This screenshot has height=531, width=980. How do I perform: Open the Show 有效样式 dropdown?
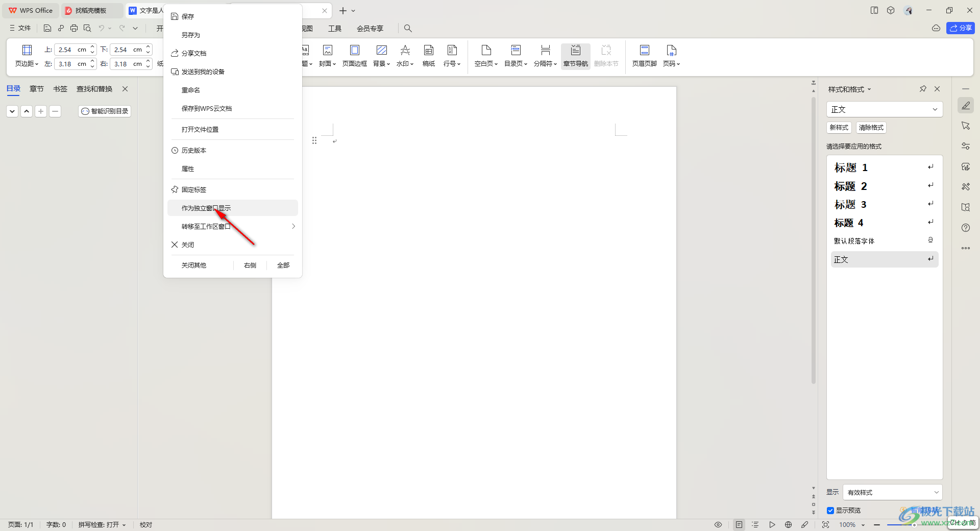click(893, 492)
